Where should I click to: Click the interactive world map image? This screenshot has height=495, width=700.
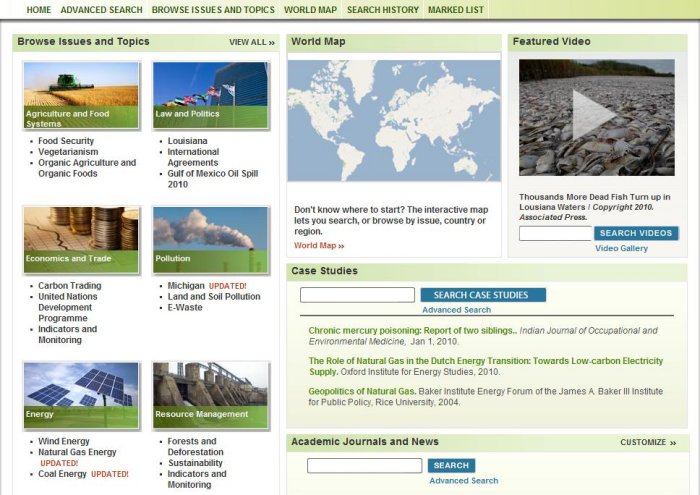[394, 121]
